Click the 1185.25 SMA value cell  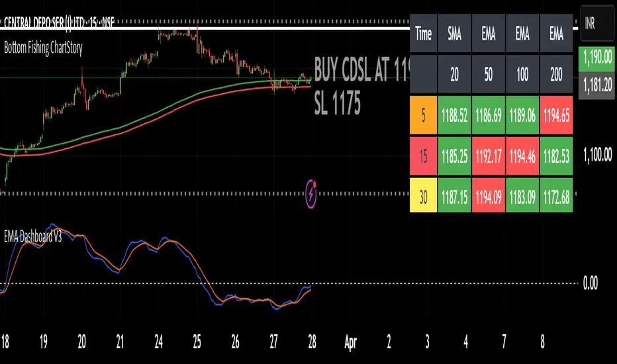455,156
